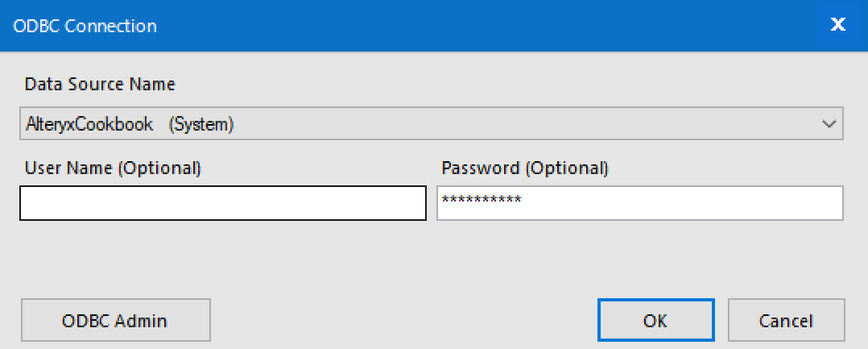
Task: Click the word System in data source box
Action: click(x=200, y=125)
